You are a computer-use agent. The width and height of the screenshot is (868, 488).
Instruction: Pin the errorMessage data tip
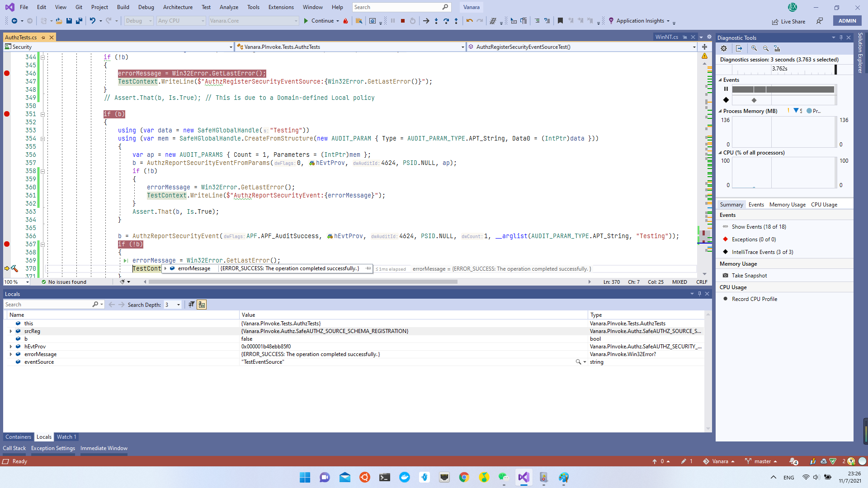[x=368, y=268]
